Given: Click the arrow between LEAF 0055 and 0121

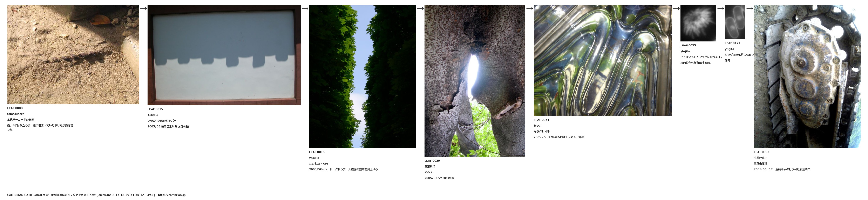Looking at the screenshot, I should (721, 8).
